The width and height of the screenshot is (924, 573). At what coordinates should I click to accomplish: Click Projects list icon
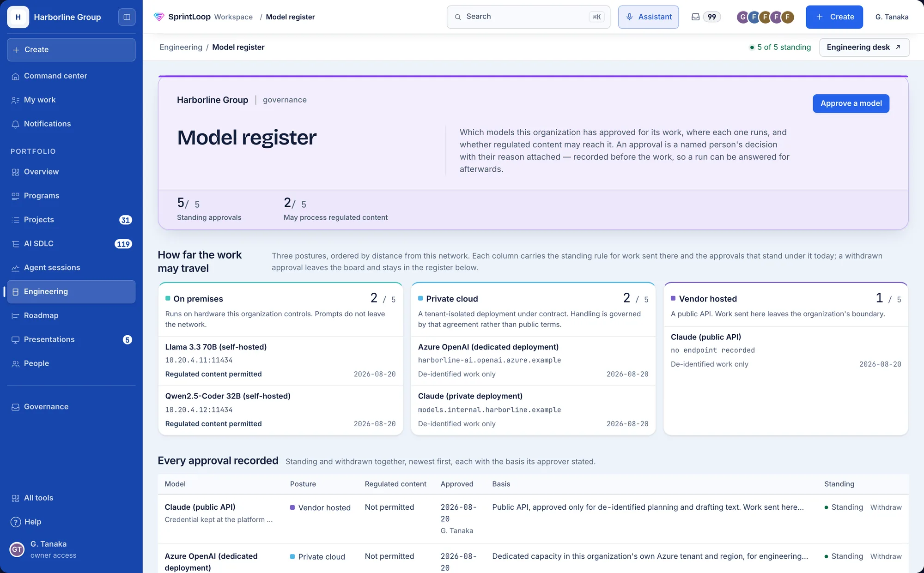(x=15, y=220)
